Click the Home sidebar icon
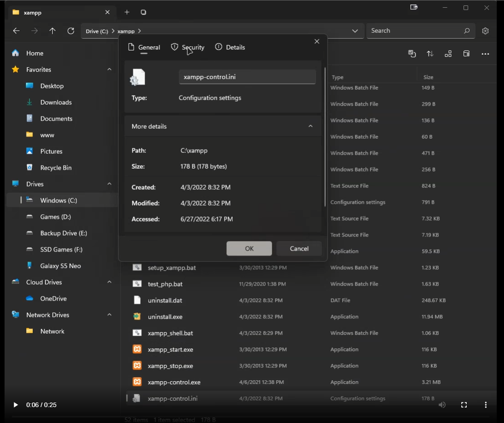Image resolution: width=504 pixels, height=423 pixels. coord(15,53)
